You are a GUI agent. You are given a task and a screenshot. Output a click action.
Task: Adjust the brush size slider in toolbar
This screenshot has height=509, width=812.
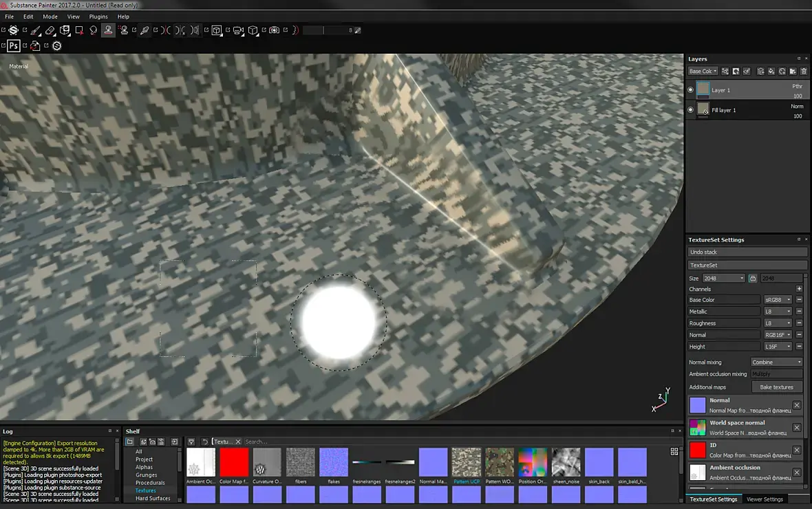pyautogui.click(x=328, y=30)
